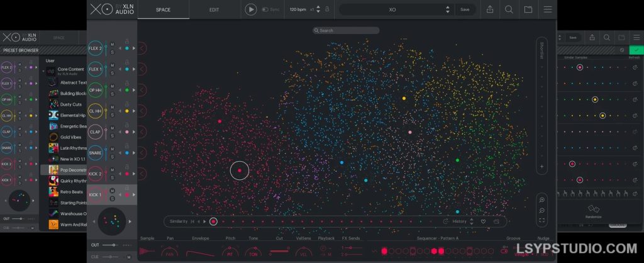Adjust tempo multiplier stepper arrows

tap(318, 9)
